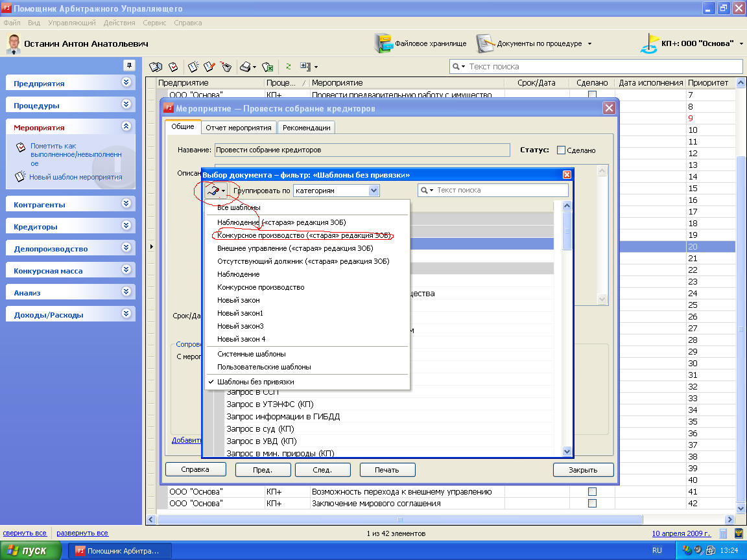The image size is (747, 560).
Task: Uncheck the Шаблоны без привязки filter option
Action: (307, 382)
